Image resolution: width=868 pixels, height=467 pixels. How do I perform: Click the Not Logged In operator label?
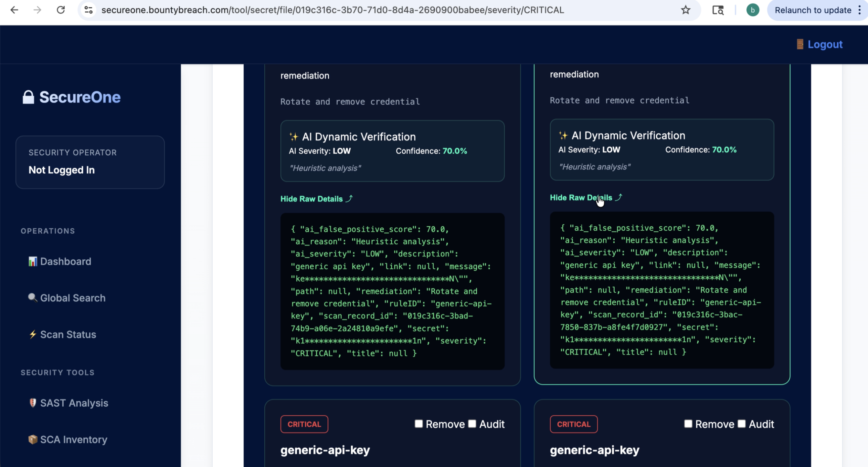pos(61,170)
